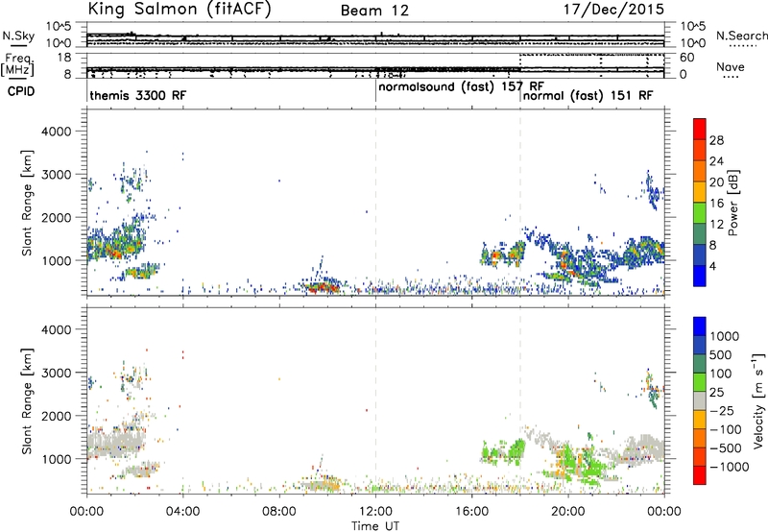The height and width of the screenshot is (532, 768).
Task: Click the '20:00' time tick label
Action: 568,512
